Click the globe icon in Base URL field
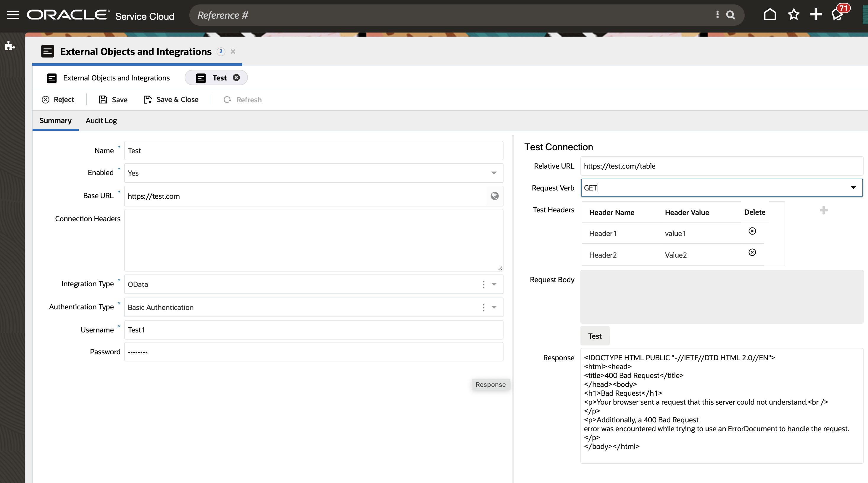The height and width of the screenshot is (483, 868). (x=494, y=196)
